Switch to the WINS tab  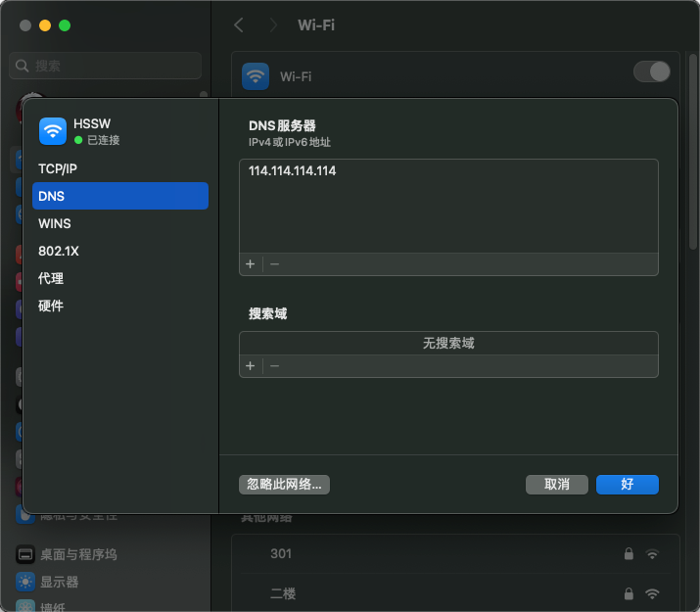(55, 223)
